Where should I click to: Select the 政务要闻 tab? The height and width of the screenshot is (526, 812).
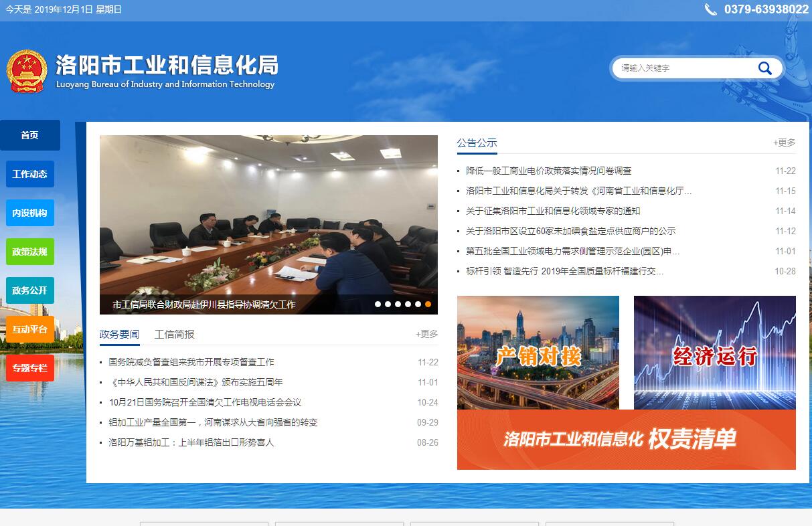119,334
